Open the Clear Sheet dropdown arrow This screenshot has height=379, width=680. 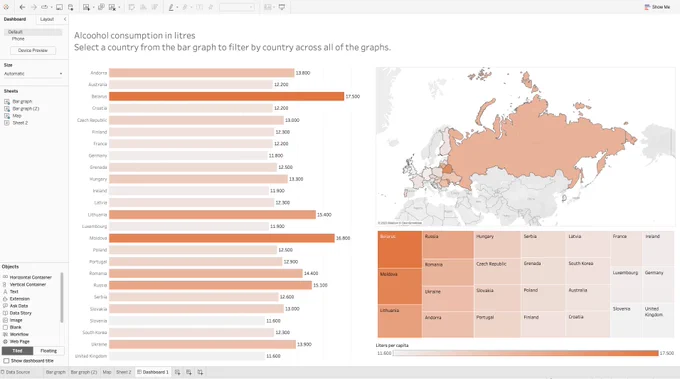119,7
